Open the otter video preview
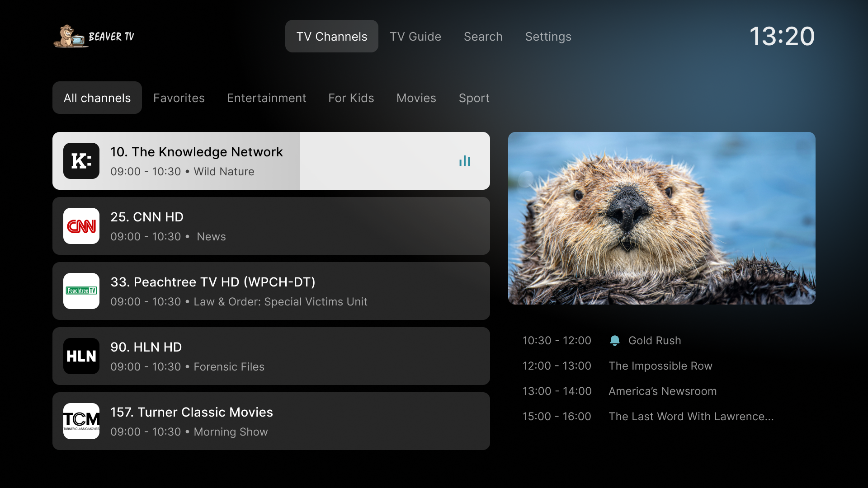 click(x=662, y=218)
